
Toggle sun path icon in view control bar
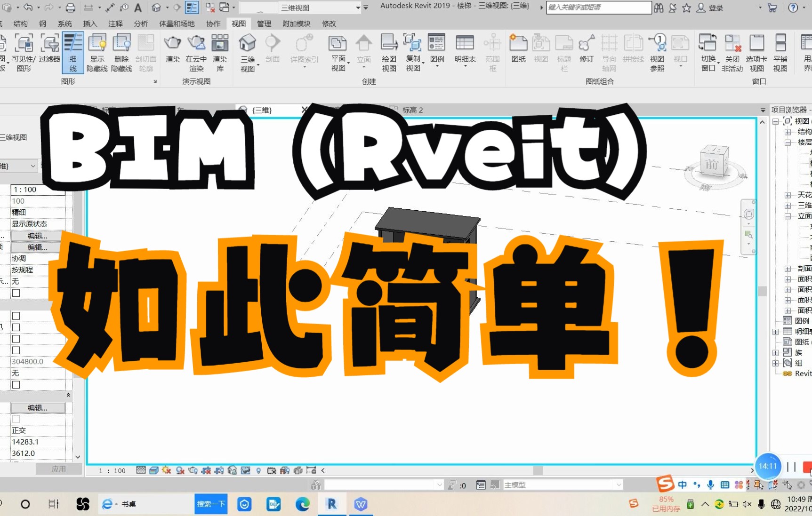pyautogui.click(x=166, y=470)
